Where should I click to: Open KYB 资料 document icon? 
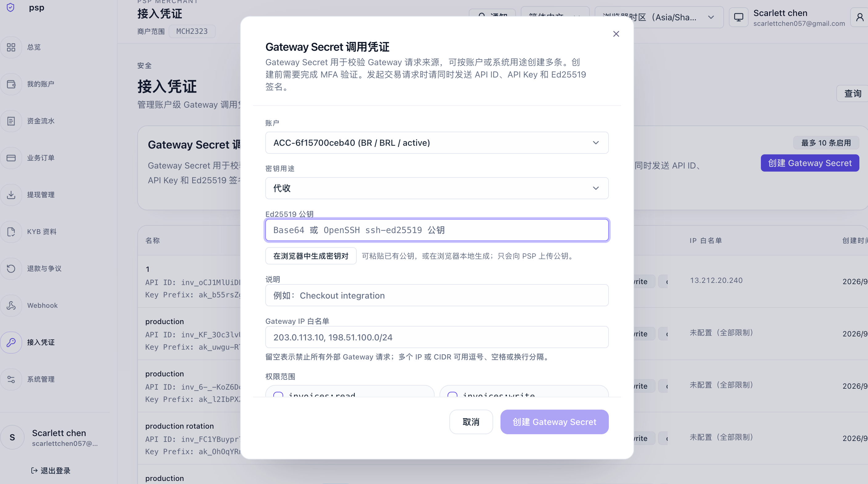point(11,232)
